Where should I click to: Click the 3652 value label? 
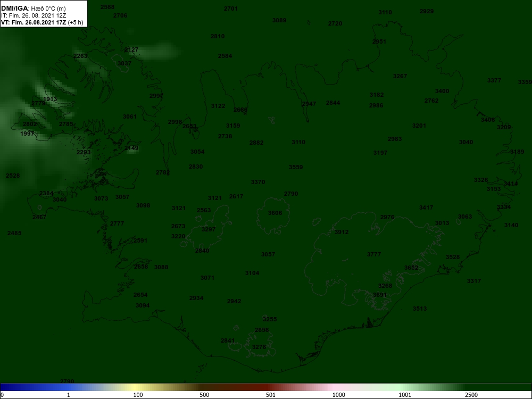(x=411, y=268)
